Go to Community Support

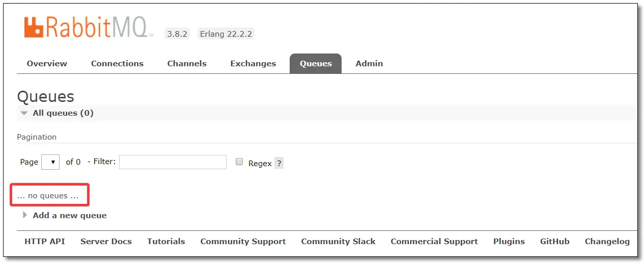coord(243,242)
